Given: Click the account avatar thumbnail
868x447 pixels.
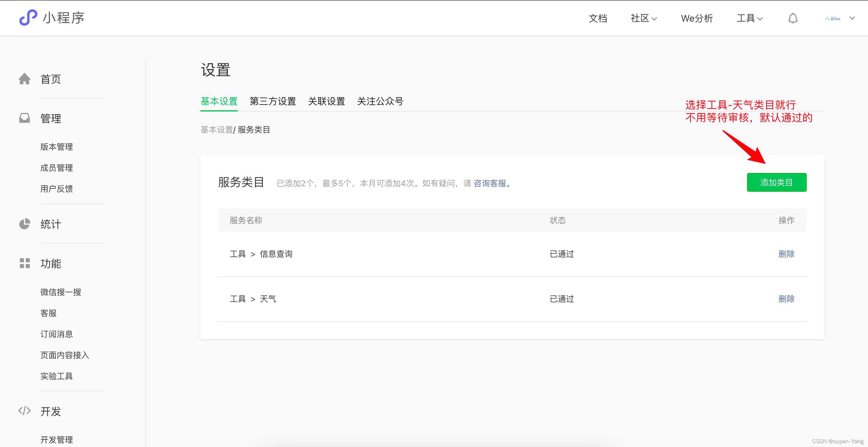Looking at the screenshot, I should pos(833,18).
